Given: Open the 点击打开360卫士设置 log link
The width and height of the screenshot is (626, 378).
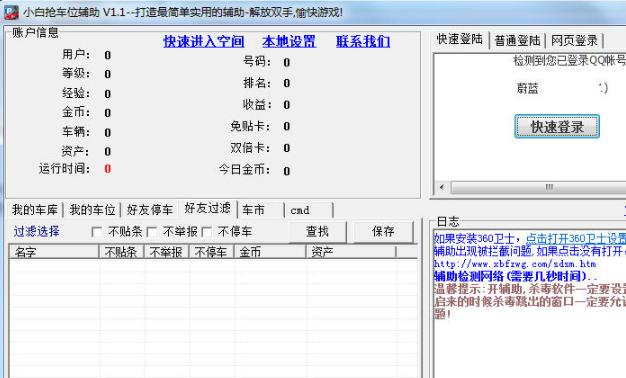Looking at the screenshot, I should coord(576,239).
